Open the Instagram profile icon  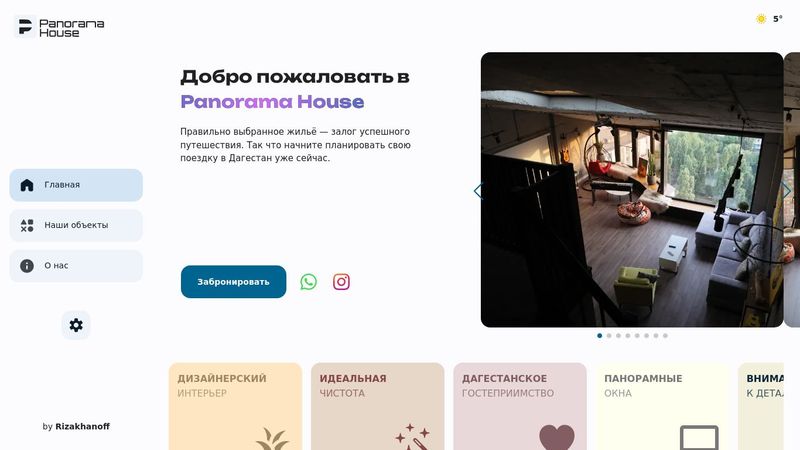click(x=341, y=282)
